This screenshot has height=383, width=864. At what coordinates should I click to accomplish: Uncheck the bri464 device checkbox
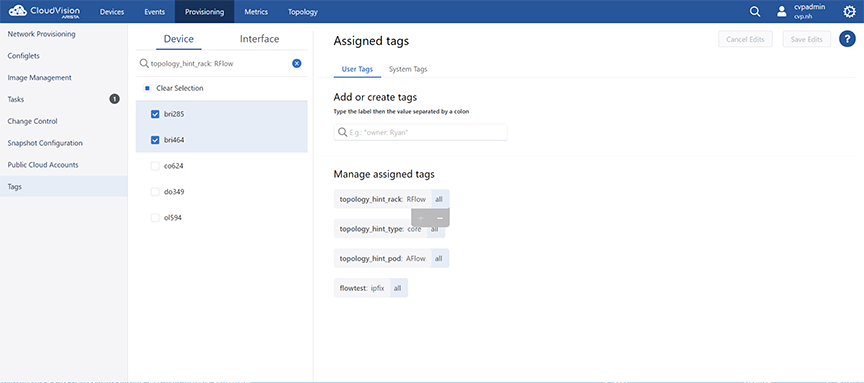(x=155, y=140)
